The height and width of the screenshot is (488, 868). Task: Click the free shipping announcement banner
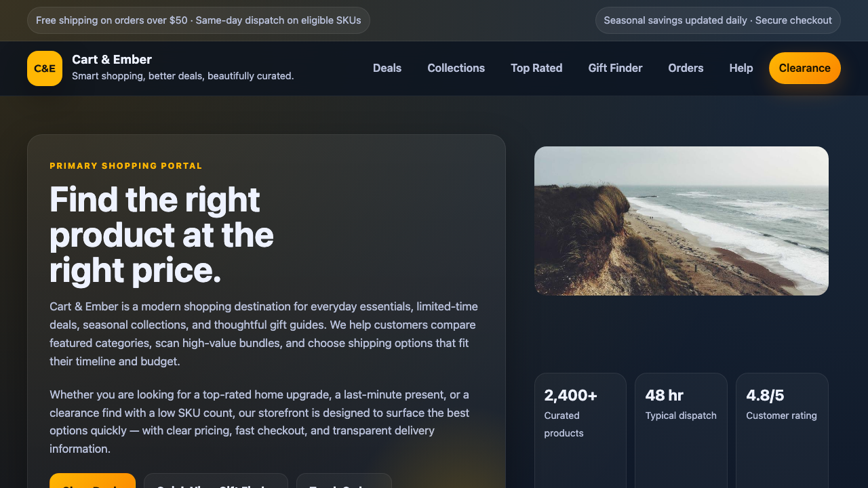199,20
